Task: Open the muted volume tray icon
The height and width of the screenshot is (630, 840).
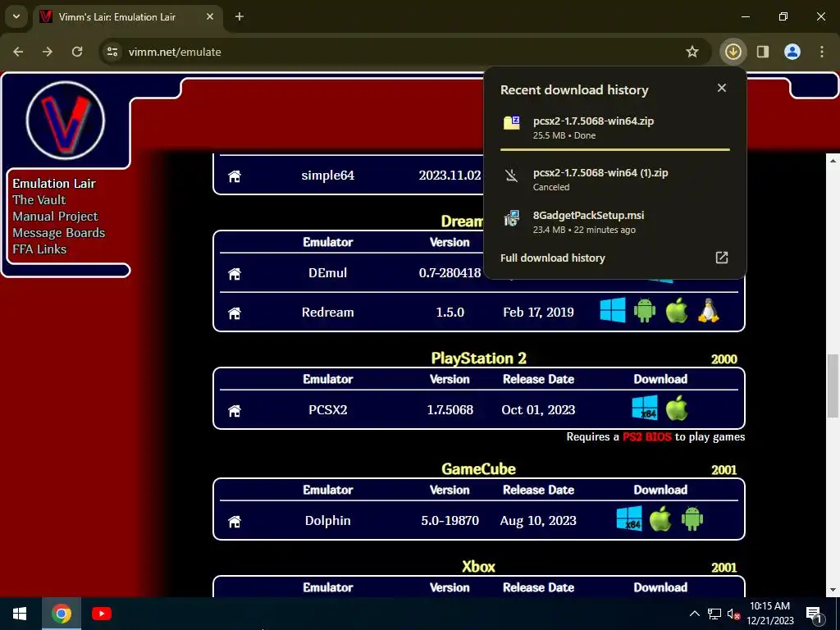Action: click(x=733, y=614)
